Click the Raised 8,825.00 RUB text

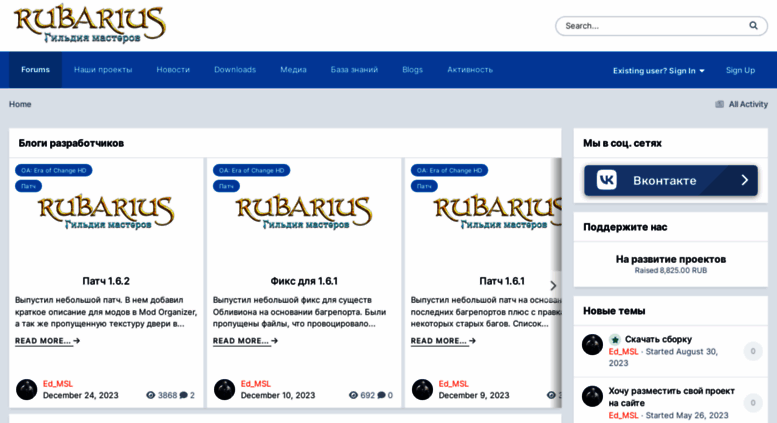coord(670,270)
